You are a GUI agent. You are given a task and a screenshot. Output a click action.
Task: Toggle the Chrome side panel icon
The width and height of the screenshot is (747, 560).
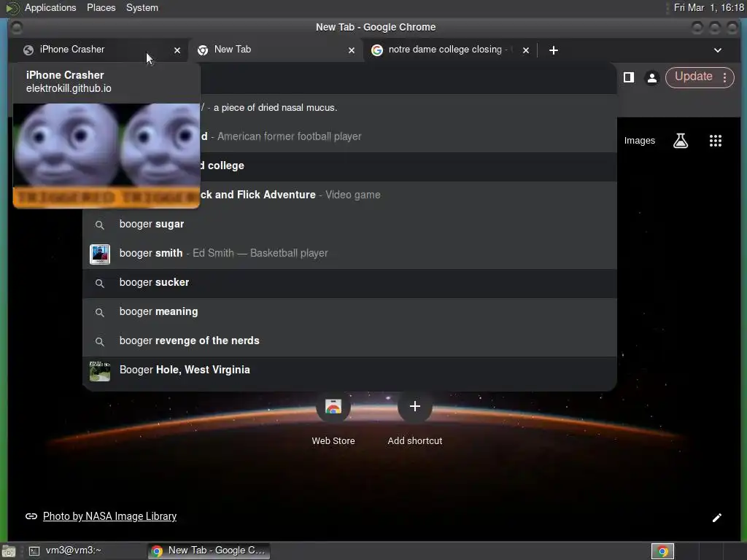click(629, 77)
